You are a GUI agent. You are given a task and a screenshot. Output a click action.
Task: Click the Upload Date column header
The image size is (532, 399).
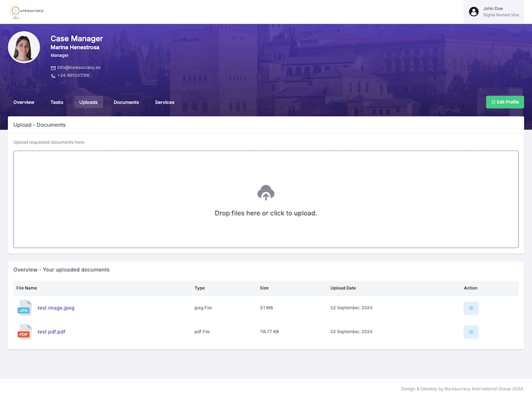[x=343, y=288]
